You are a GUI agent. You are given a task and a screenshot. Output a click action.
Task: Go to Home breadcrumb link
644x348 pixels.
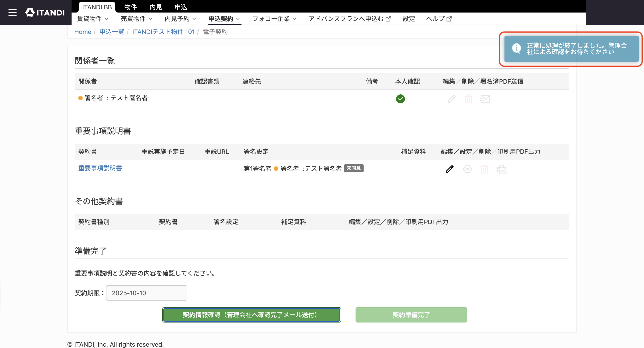(83, 32)
